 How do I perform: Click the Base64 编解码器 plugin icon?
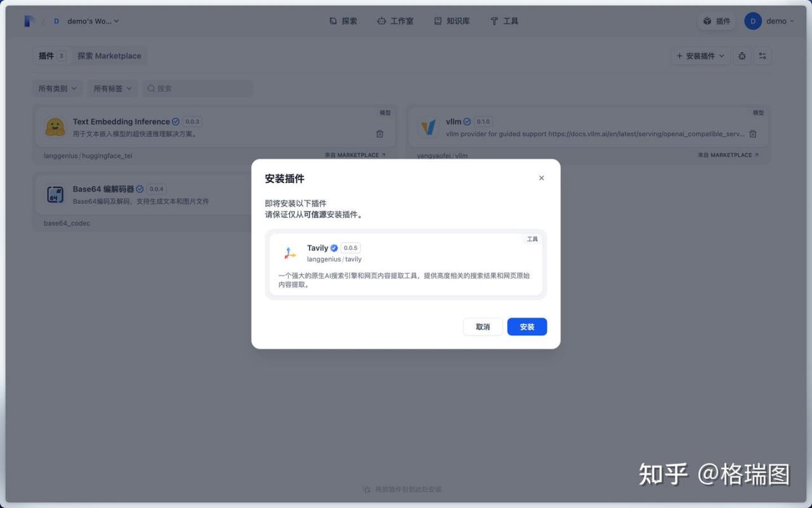[x=55, y=194]
